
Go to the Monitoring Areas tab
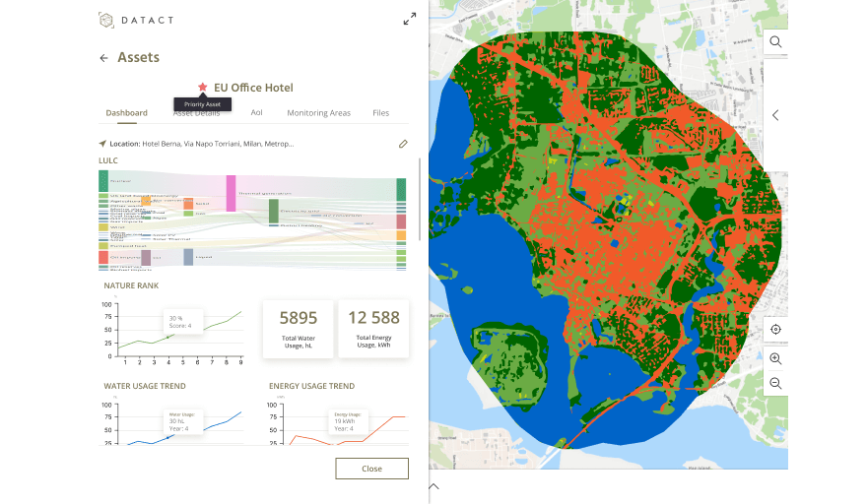click(318, 113)
